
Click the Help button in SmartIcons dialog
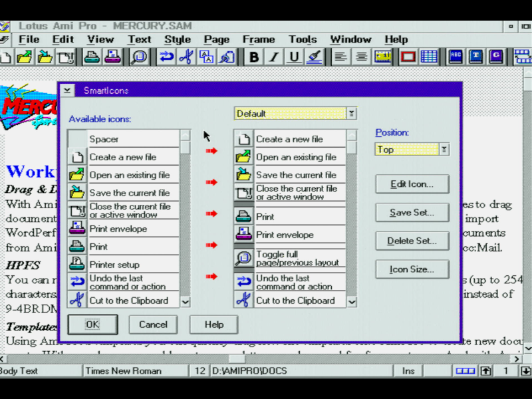click(x=213, y=325)
